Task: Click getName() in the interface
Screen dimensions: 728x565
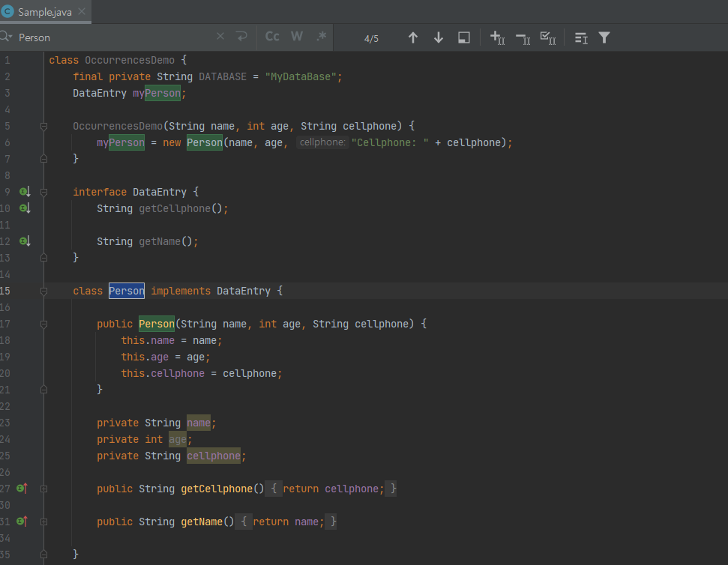Action: (x=166, y=242)
